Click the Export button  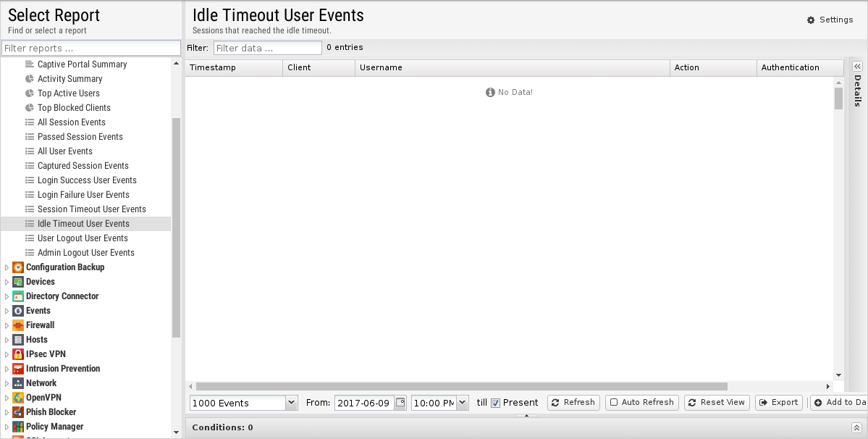pos(779,403)
